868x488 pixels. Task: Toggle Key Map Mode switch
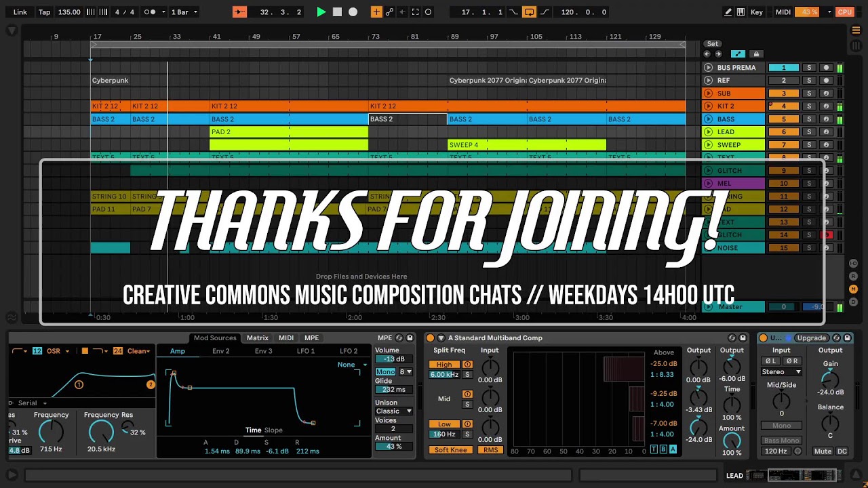[757, 12]
